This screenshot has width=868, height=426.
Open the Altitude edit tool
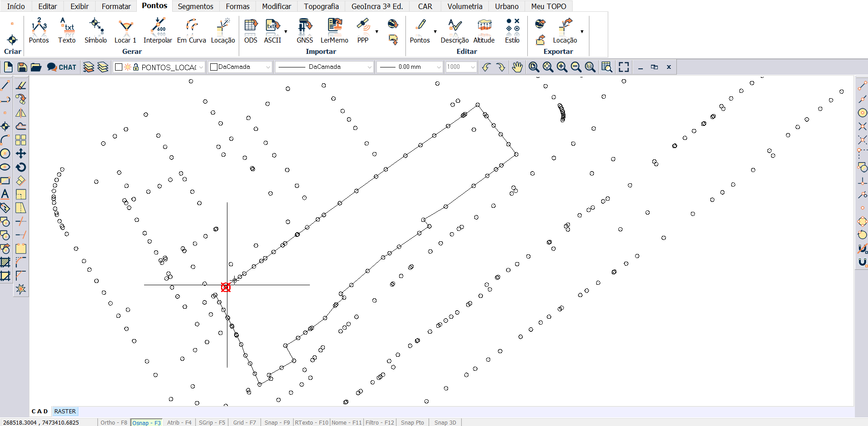pos(484,31)
